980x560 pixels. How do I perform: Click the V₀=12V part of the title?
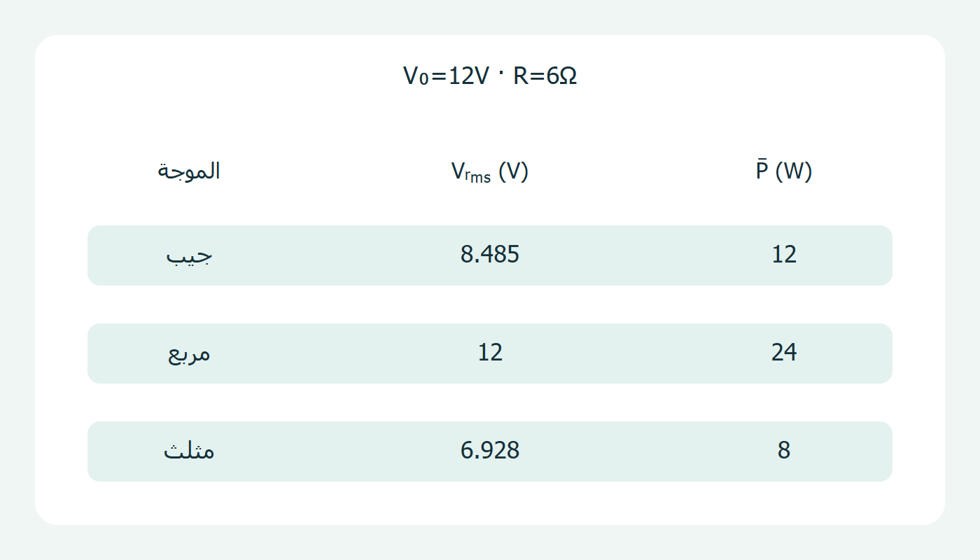tap(446, 76)
